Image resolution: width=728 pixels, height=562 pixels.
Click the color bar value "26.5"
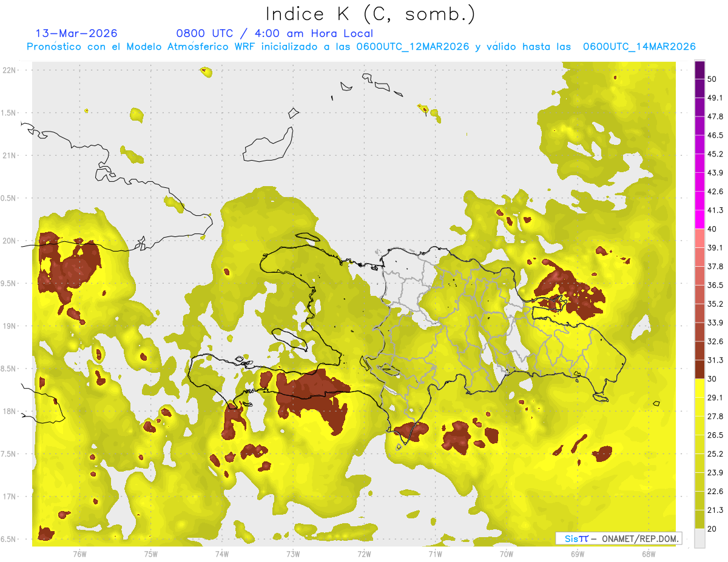(x=715, y=435)
